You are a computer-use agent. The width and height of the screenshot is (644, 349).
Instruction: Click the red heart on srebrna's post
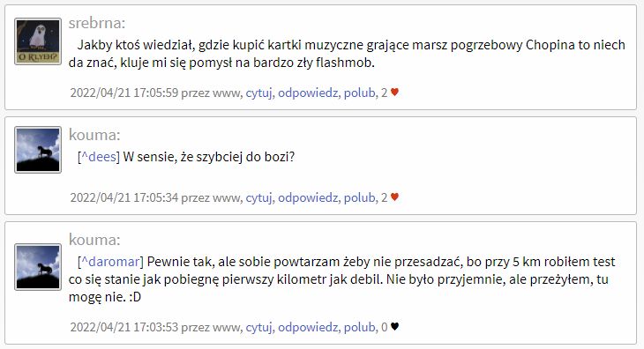(x=394, y=93)
